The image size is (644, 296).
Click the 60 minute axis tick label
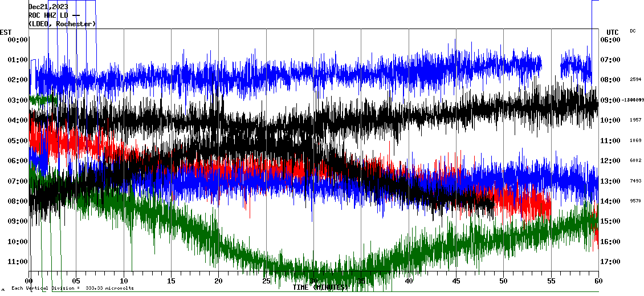click(598, 281)
